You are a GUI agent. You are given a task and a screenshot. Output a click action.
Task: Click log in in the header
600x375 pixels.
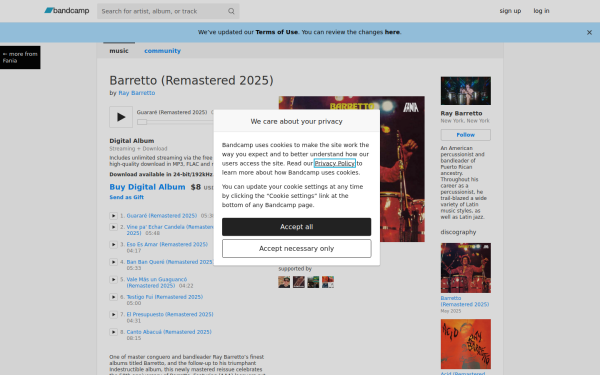[x=541, y=11]
